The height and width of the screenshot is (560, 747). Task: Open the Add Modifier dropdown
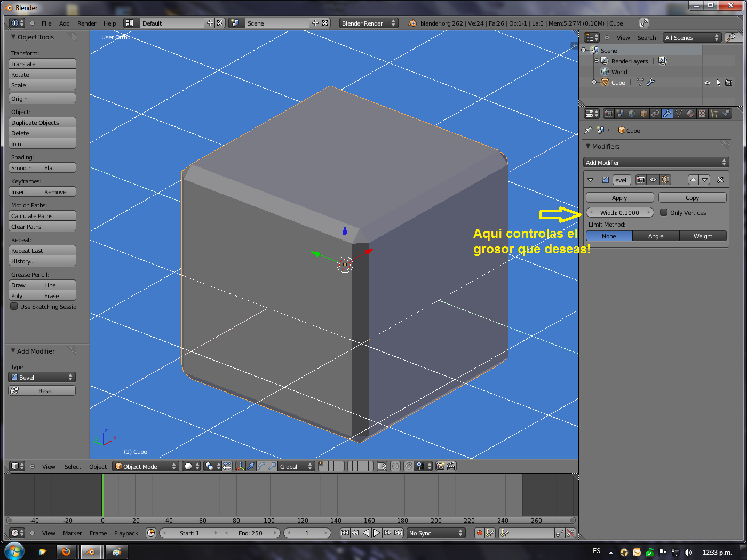click(656, 163)
